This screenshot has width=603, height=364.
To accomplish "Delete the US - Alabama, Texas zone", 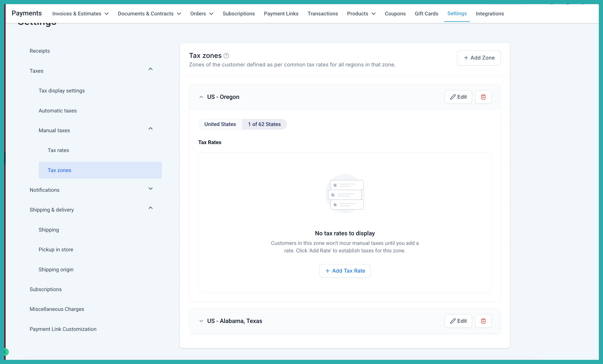I will [483, 321].
